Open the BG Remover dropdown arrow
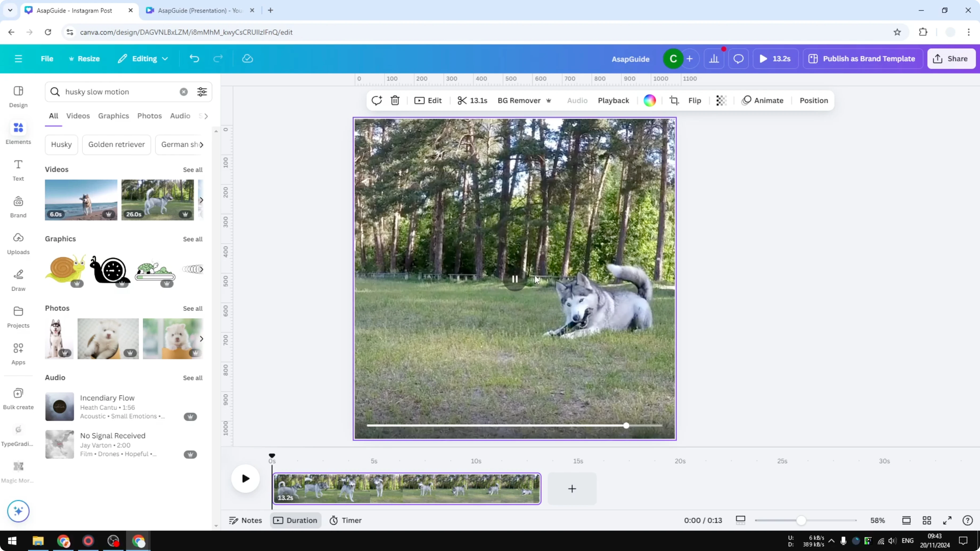This screenshot has height=551, width=980. point(549,100)
